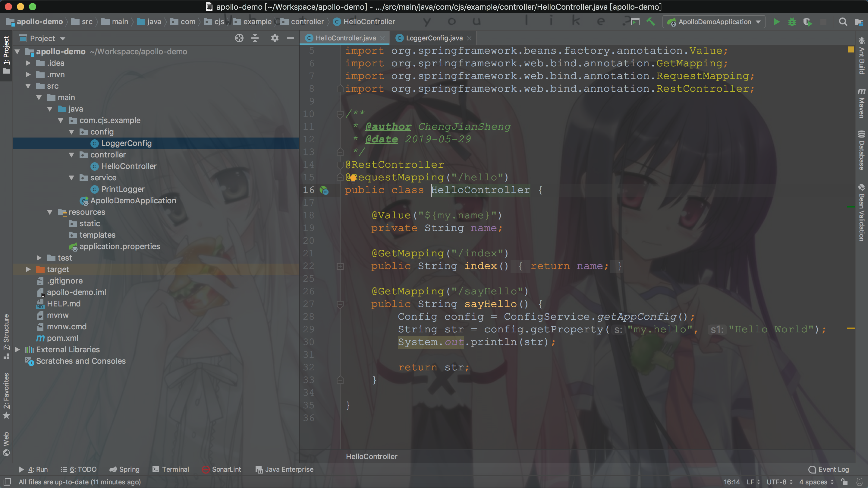Screen dimensions: 868x488
Task: Click the intention lightbulb on line 15
Action: coord(353,178)
